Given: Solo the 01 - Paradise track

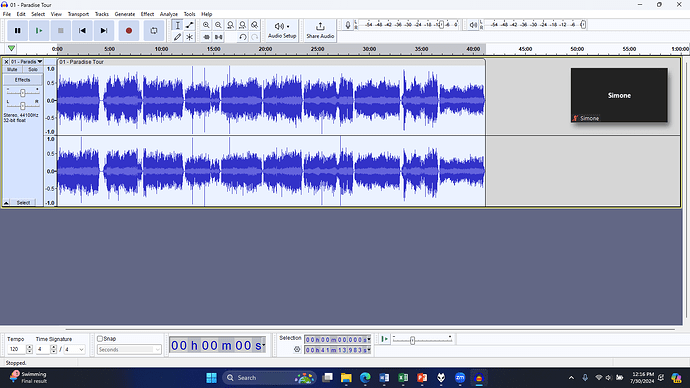Looking at the screenshot, I should click(33, 70).
